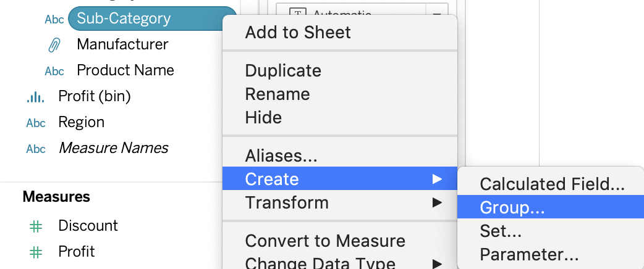644x269 pixels.
Task: Expand the Create submenu arrow
Action: pyautogui.click(x=437, y=179)
